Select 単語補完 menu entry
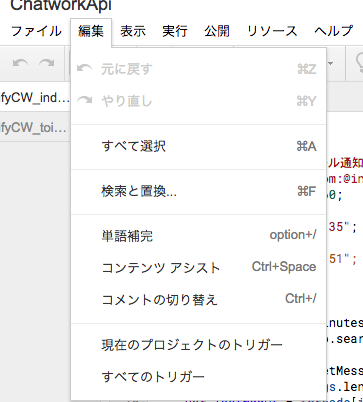 tap(198, 236)
